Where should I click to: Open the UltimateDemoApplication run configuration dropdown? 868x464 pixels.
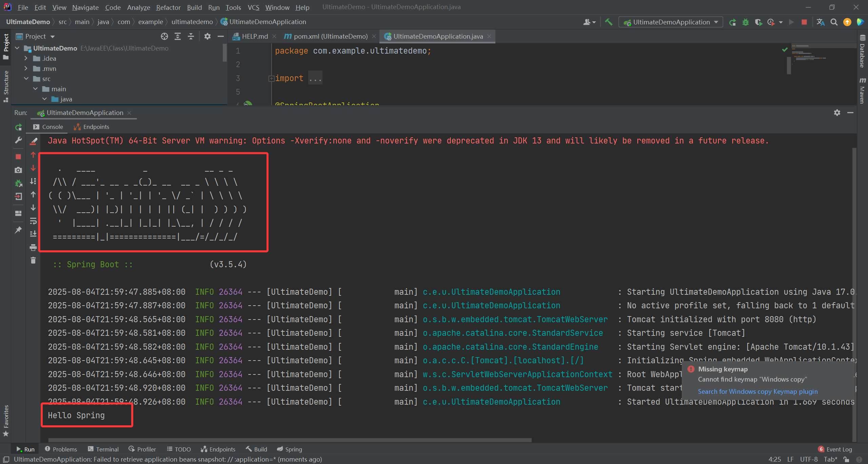pos(671,22)
